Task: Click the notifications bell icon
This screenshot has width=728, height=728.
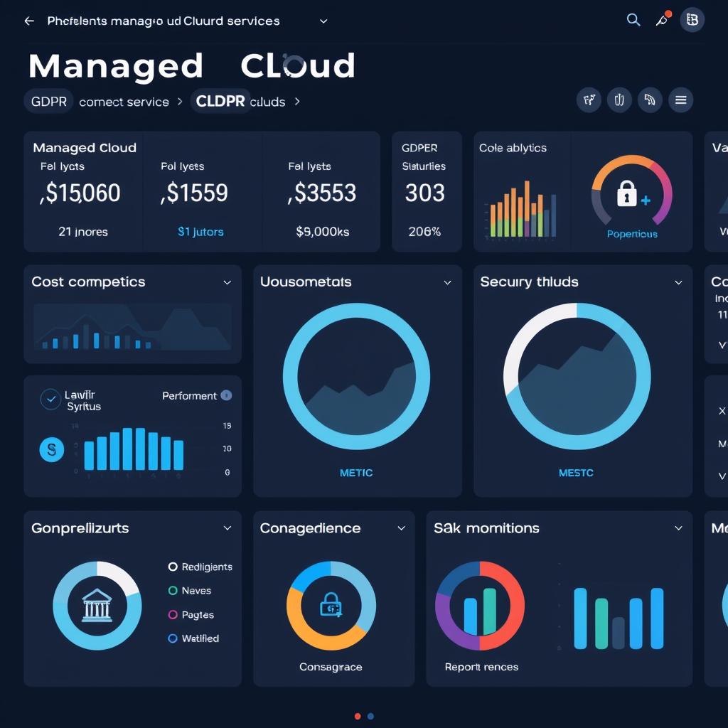Action: click(x=662, y=21)
